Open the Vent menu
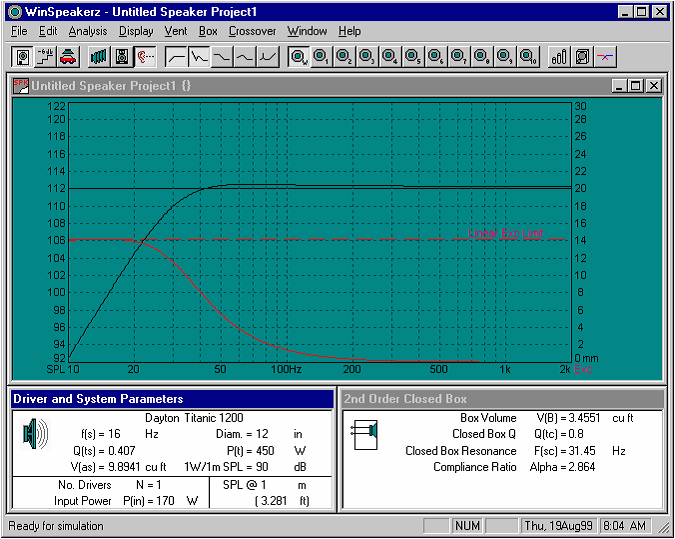 pyautogui.click(x=176, y=31)
